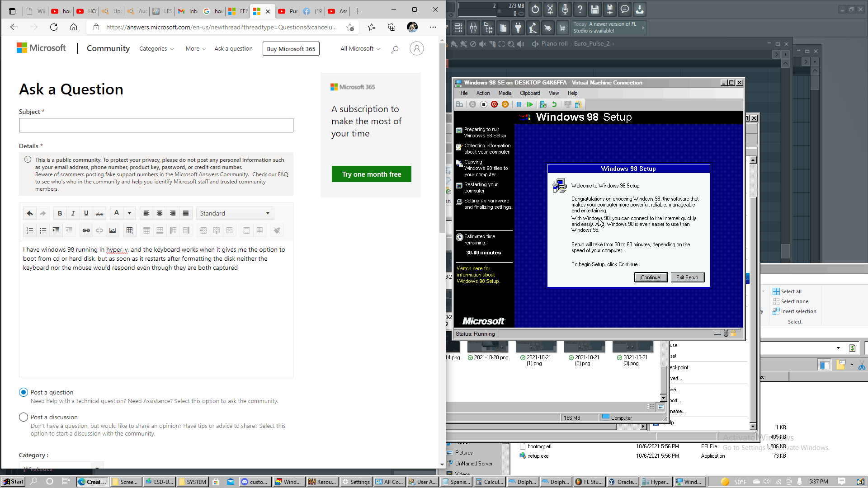Undo the last edit in the post editor
This screenshot has height=488, width=868.
(x=30, y=213)
